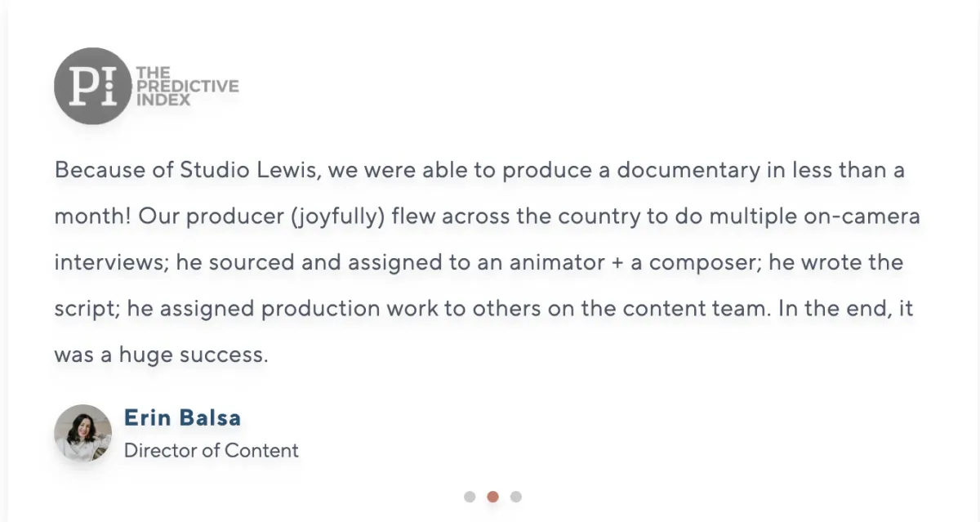Viewport: 980px width, 522px height.
Task: Open Erin Balsa's avatar photo
Action: [83, 433]
